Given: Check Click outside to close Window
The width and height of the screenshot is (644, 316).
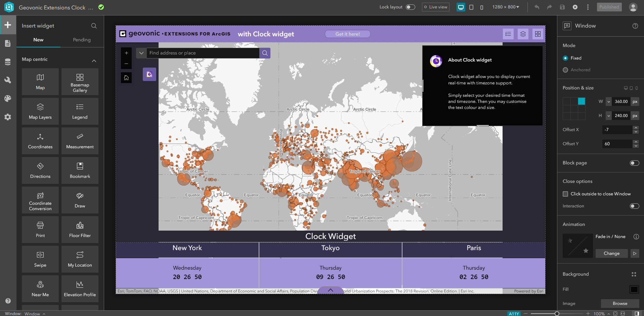Looking at the screenshot, I should point(565,194).
